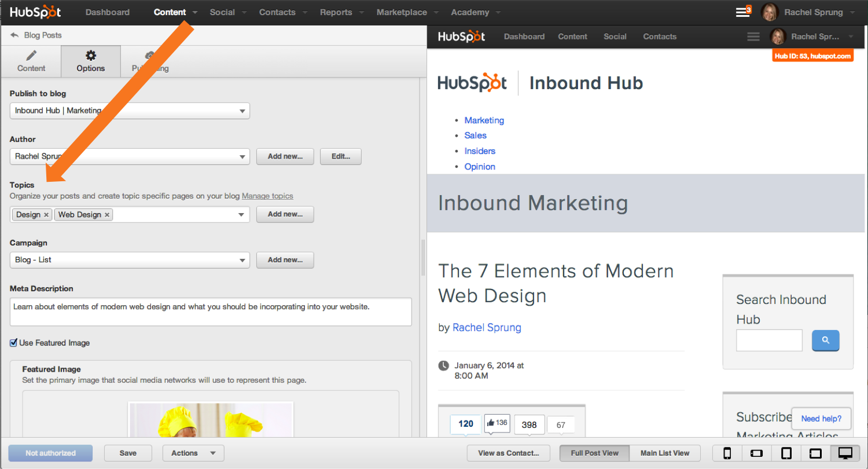The height and width of the screenshot is (469, 868).
Task: Select the pencil Content tab icon
Action: pos(31,56)
